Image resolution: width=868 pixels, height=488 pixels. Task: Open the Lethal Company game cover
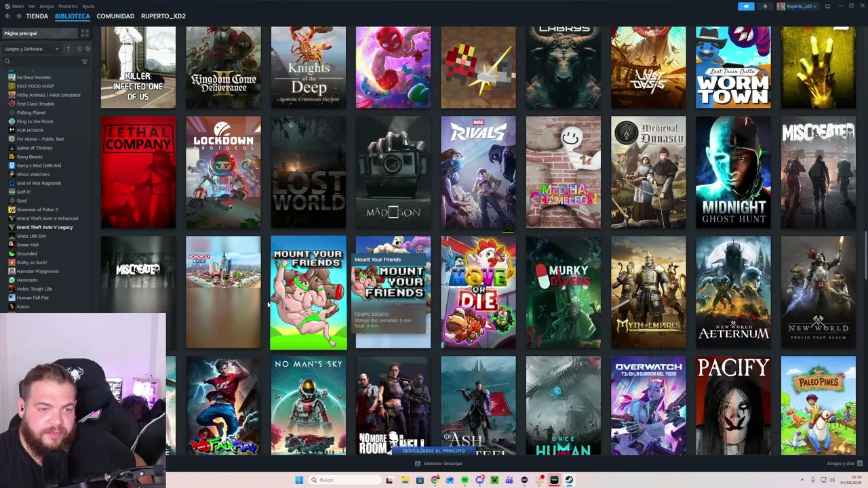click(x=138, y=172)
